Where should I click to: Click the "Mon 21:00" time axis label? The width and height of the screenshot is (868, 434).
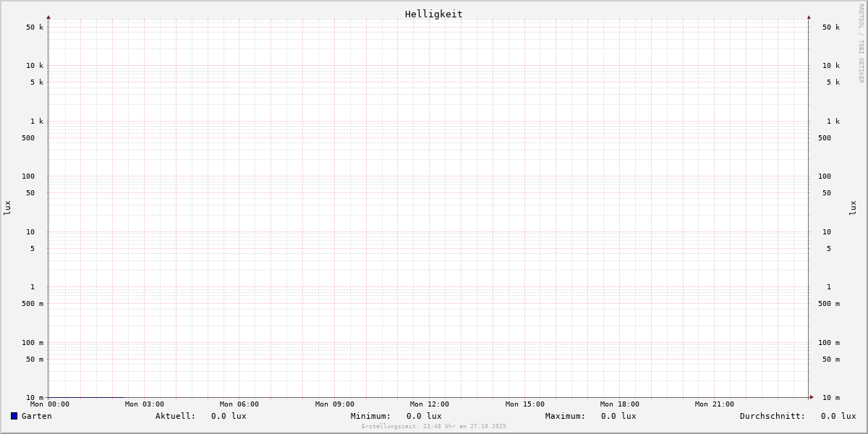pyautogui.click(x=715, y=404)
